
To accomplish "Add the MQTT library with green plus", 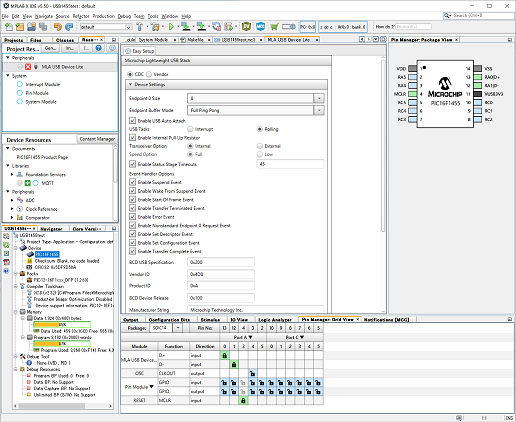I will (28, 183).
